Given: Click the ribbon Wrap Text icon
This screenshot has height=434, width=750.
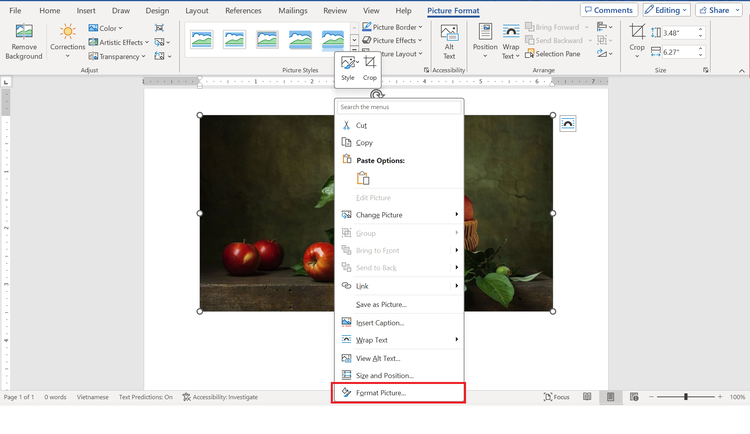Looking at the screenshot, I should (x=511, y=32).
